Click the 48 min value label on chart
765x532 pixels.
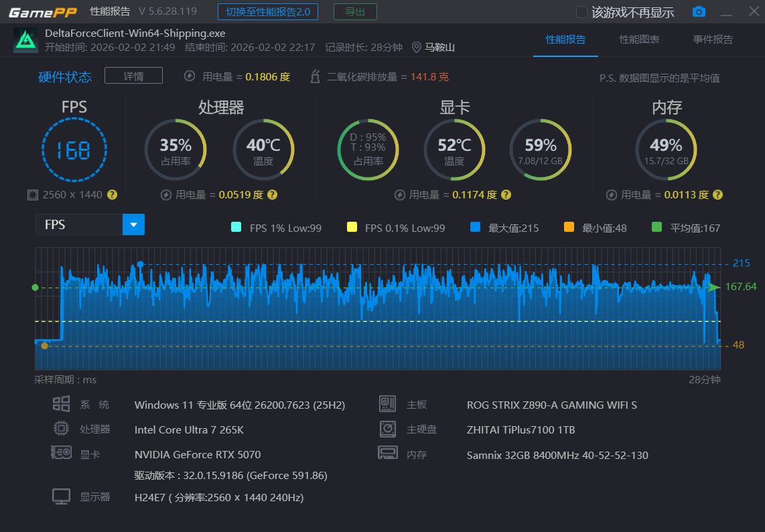[738, 345]
